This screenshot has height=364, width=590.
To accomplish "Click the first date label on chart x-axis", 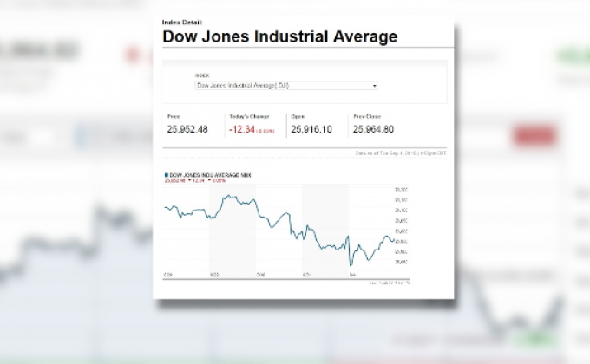I will point(167,275).
